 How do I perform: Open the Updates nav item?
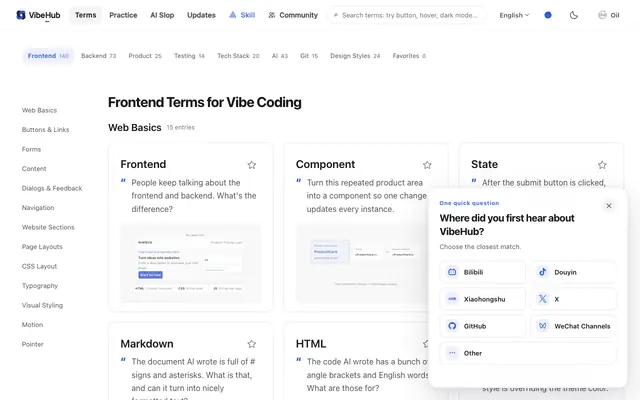pyautogui.click(x=201, y=15)
